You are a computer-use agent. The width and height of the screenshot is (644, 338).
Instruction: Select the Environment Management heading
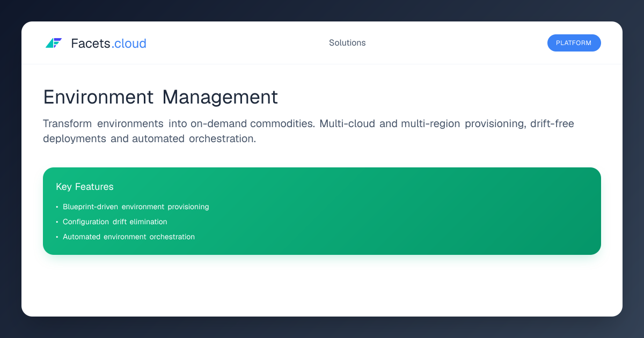click(x=160, y=97)
